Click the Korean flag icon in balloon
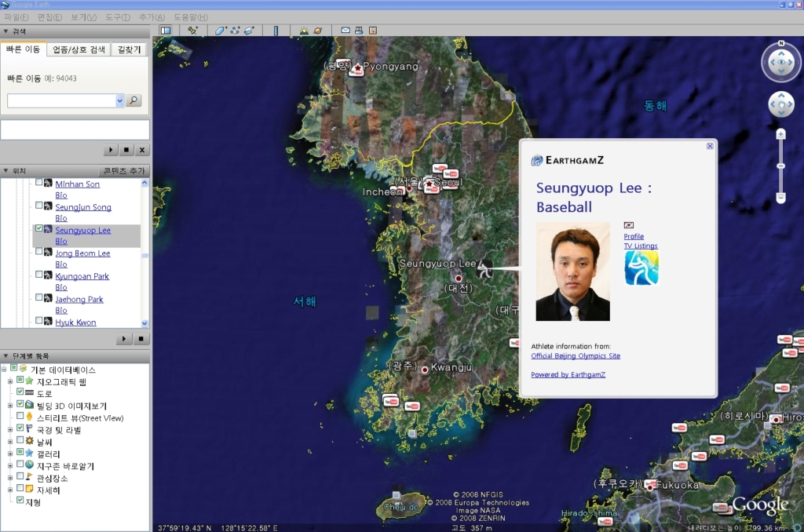Screen dimensions: 804x532 point(629,225)
